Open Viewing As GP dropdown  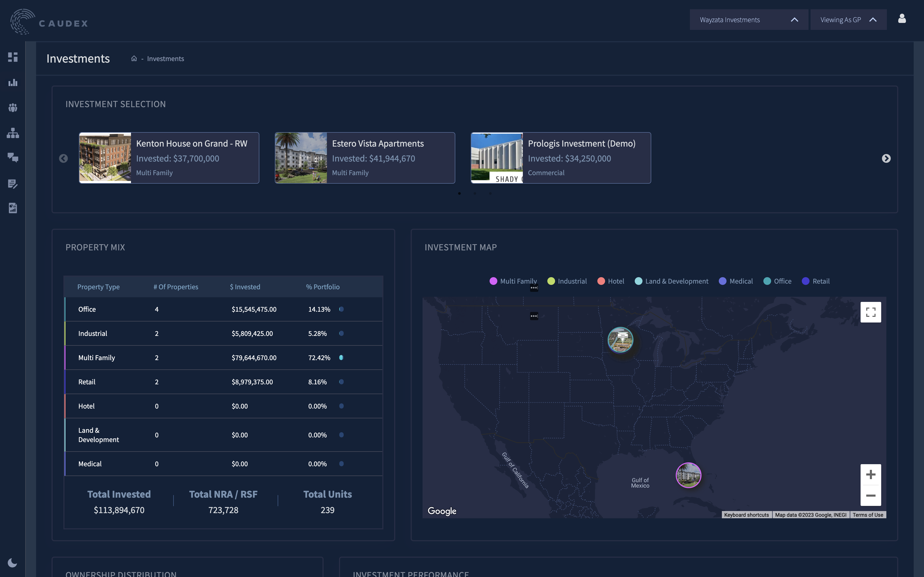tap(848, 20)
